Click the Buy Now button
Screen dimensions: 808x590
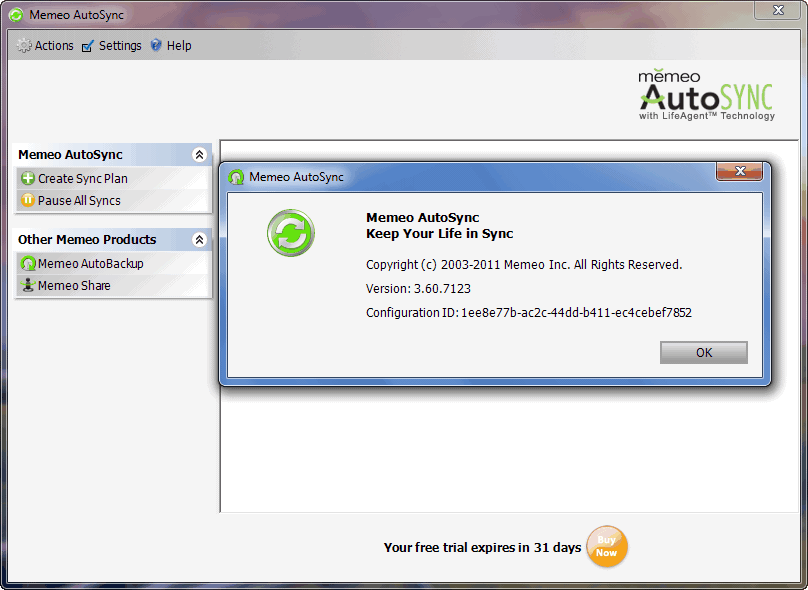tap(606, 546)
